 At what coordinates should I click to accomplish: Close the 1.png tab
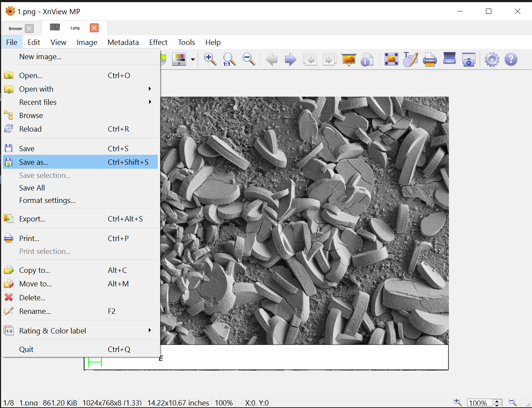(94, 28)
